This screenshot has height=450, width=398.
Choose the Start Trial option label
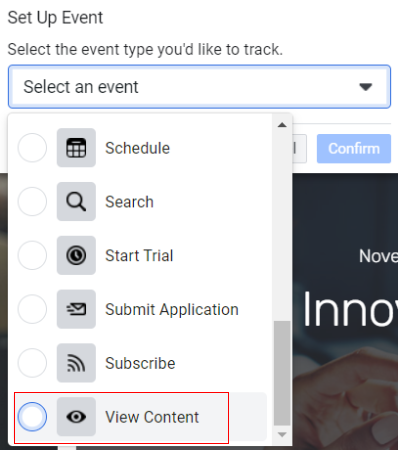139,256
